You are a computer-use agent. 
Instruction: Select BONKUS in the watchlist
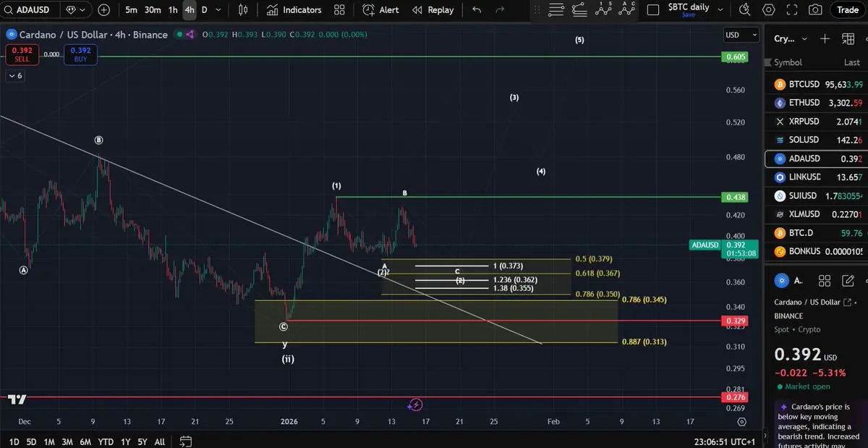pyautogui.click(x=816, y=251)
